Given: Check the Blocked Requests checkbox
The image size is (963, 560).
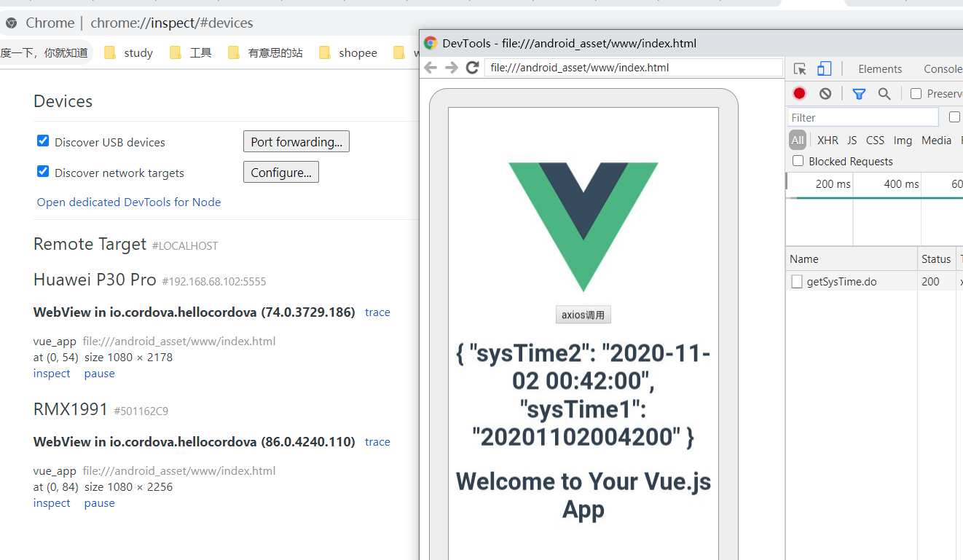Looking at the screenshot, I should (798, 161).
